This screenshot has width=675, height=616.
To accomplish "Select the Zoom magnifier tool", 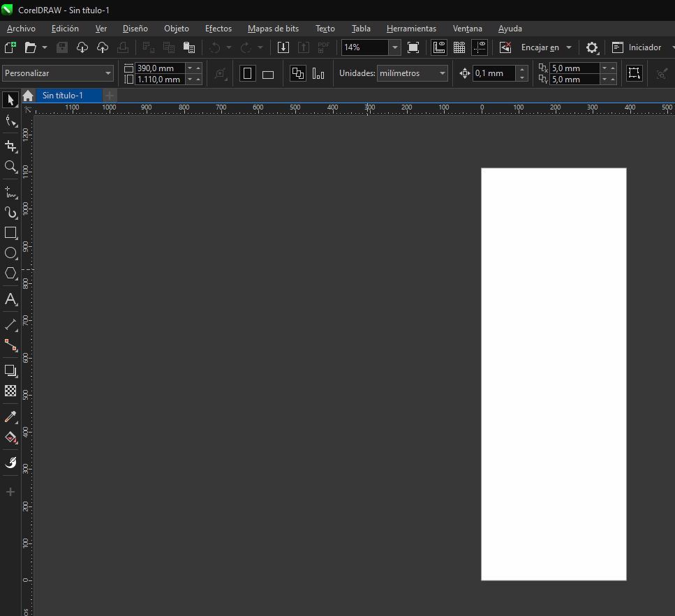I will click(10, 167).
